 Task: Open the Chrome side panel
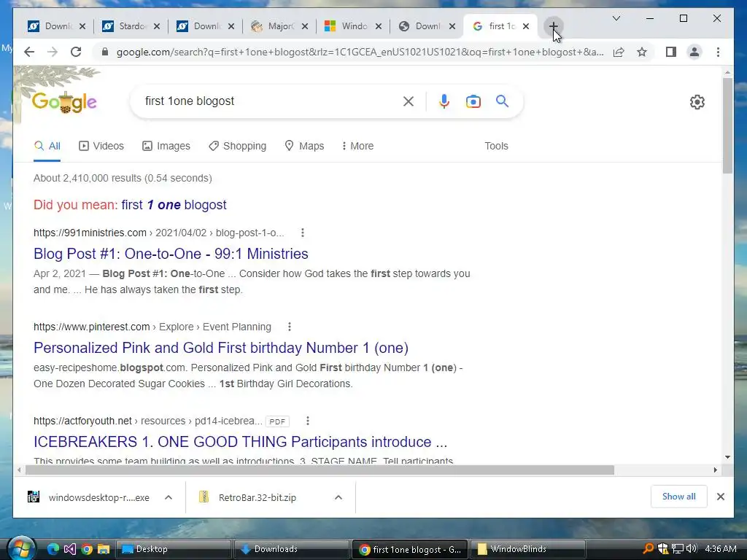(x=671, y=52)
